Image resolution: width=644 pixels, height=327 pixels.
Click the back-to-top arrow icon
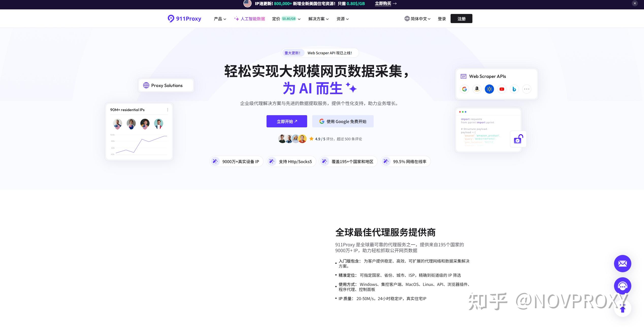pos(622,309)
